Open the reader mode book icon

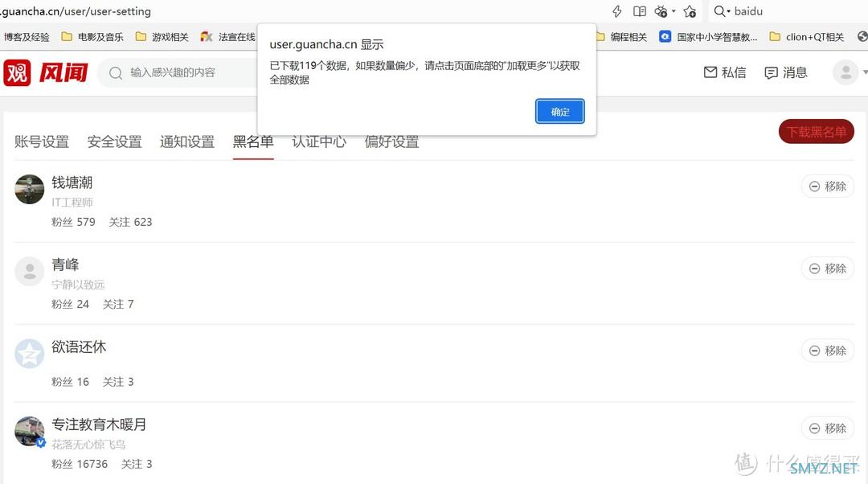point(640,11)
